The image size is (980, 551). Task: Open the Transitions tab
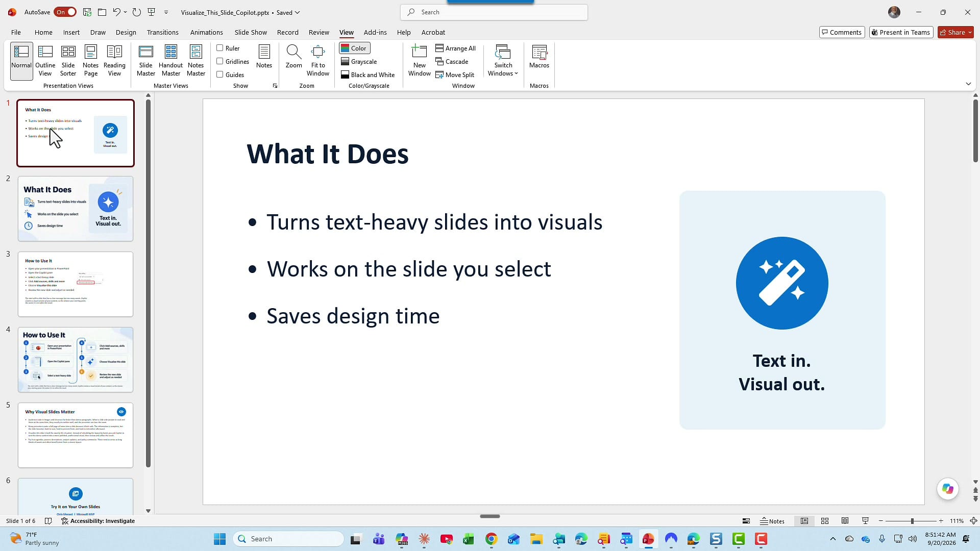[162, 32]
